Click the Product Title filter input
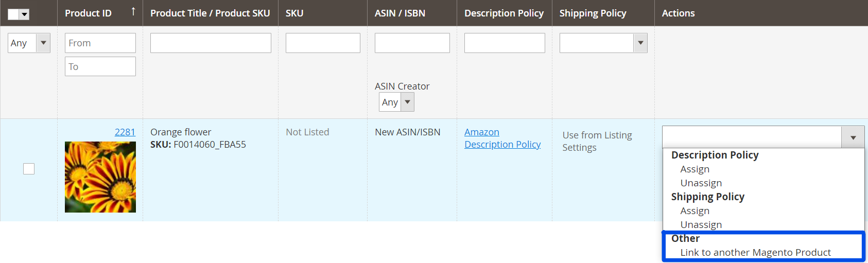The image size is (868, 263). pos(211,43)
